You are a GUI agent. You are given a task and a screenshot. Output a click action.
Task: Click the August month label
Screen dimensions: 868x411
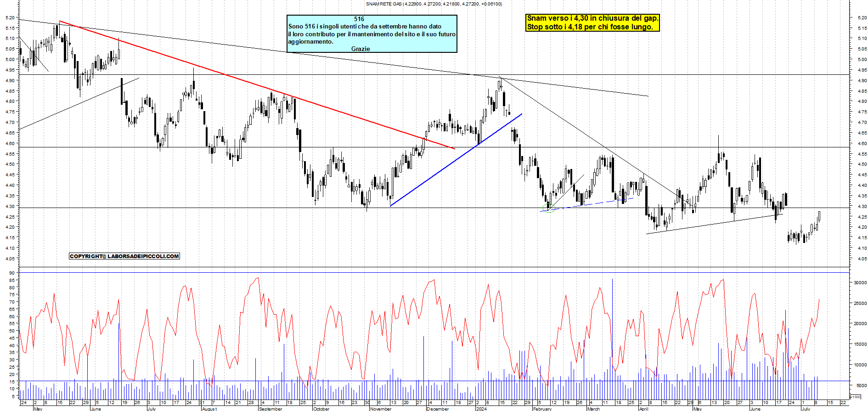[209, 409]
